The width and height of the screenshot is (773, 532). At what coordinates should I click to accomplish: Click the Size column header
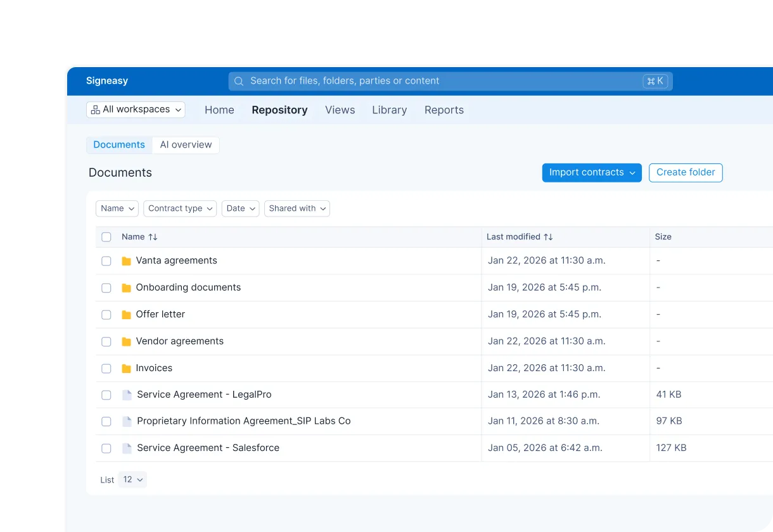(663, 236)
